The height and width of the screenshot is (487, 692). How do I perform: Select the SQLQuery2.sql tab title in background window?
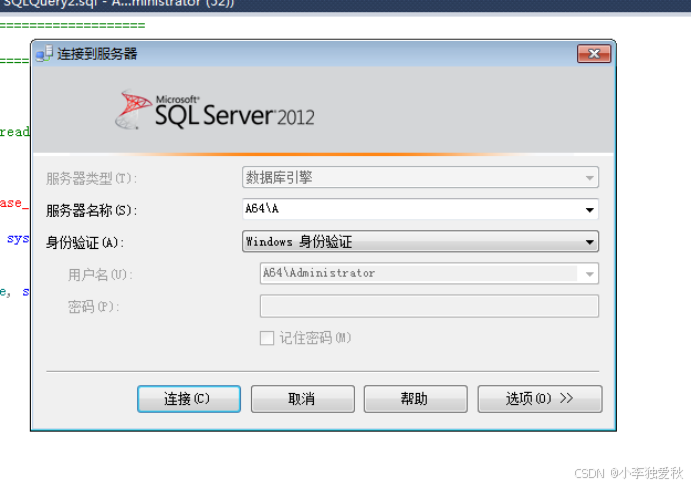[x=119, y=4]
